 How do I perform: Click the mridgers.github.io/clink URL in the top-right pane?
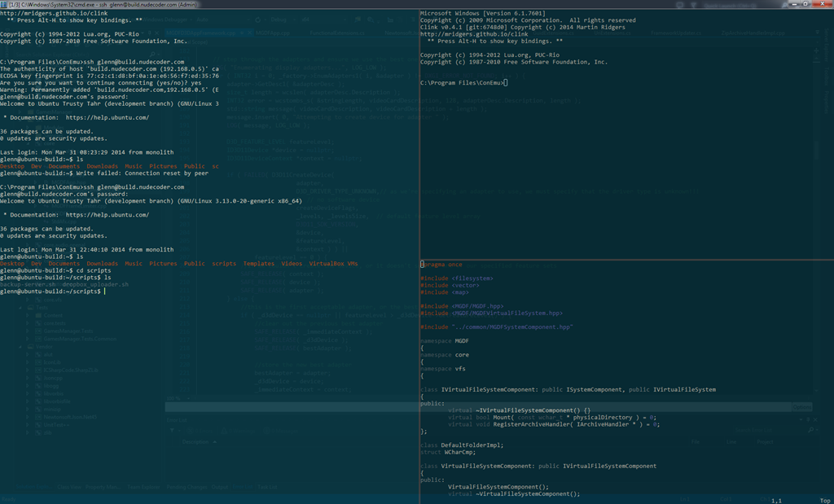coord(474,34)
